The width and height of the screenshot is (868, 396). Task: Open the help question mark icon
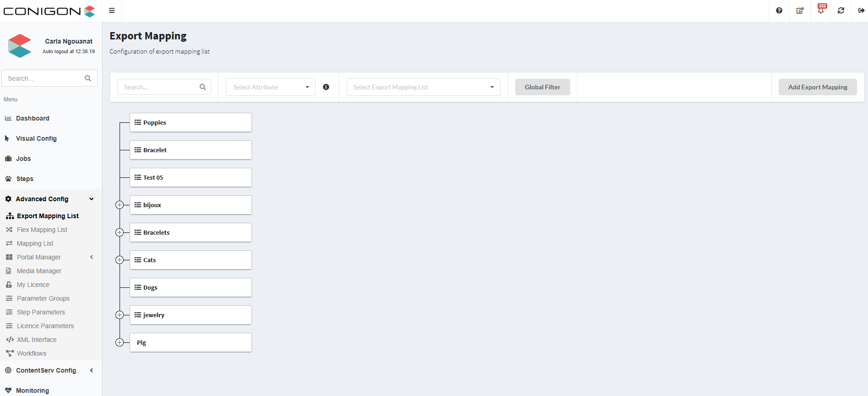(x=779, y=11)
